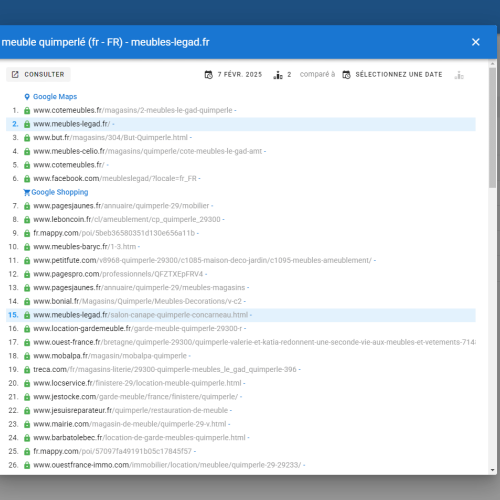Select the highlighted www.meubles-legad.fr/ result row
This screenshot has width=500, height=500.
point(241,124)
